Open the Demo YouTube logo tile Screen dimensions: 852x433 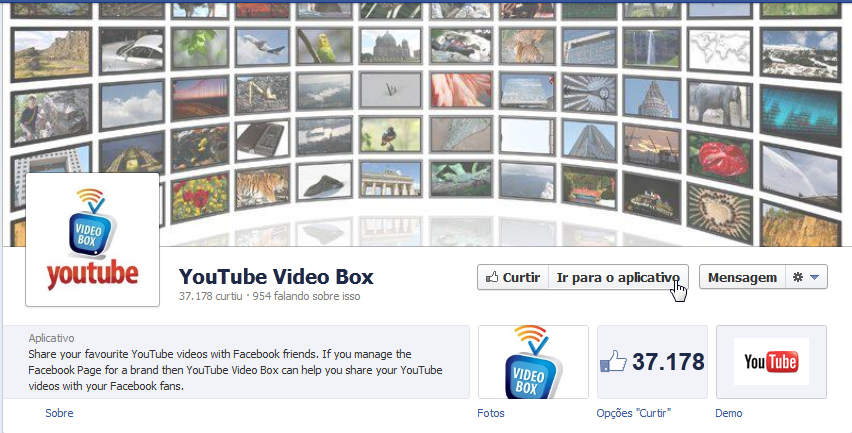771,362
